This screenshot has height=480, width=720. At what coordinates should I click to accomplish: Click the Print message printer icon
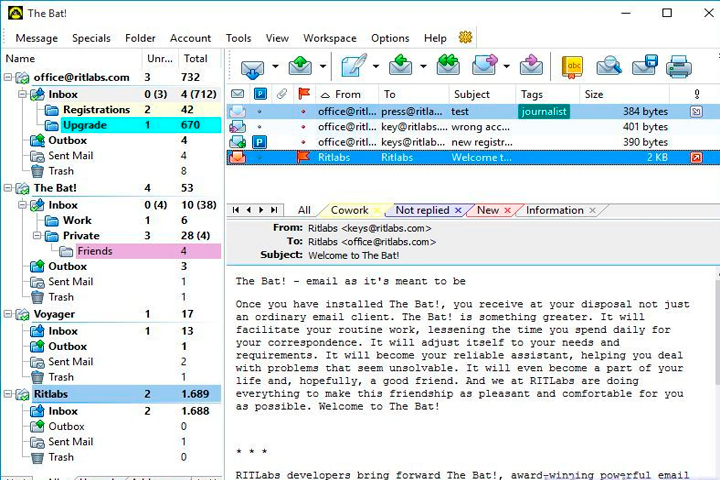679,66
